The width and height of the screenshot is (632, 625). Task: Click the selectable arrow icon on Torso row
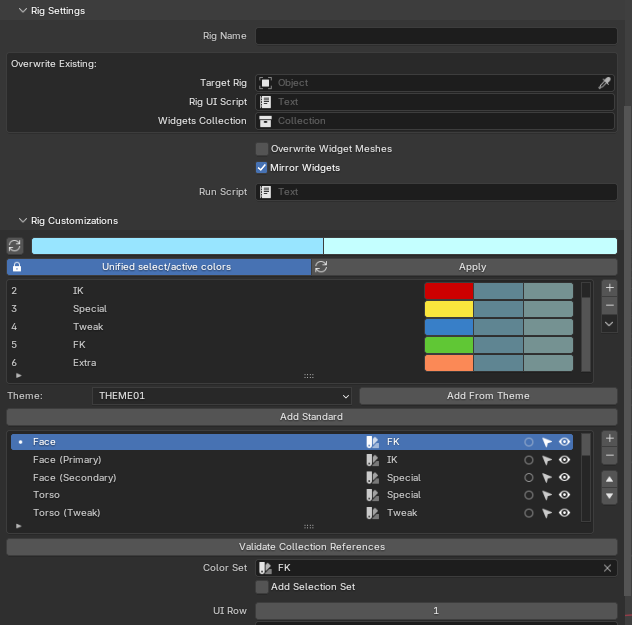547,495
